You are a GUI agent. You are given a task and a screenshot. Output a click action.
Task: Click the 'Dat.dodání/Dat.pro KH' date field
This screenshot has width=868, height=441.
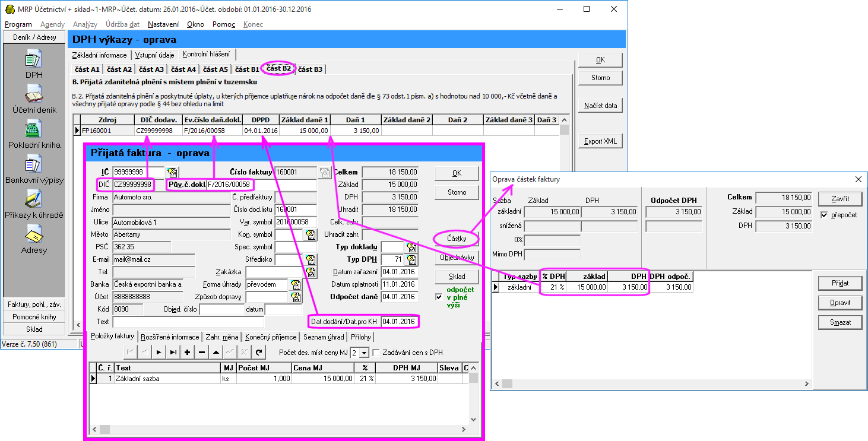(x=398, y=322)
